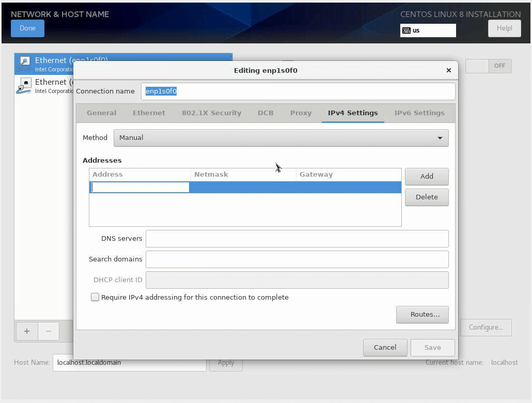
Task: Click the minus remove device button
Action: pyautogui.click(x=49, y=331)
